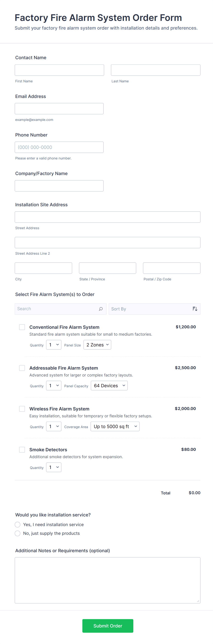Open the '2 Zones' Panel Size selector
213x644 pixels.
(97, 345)
